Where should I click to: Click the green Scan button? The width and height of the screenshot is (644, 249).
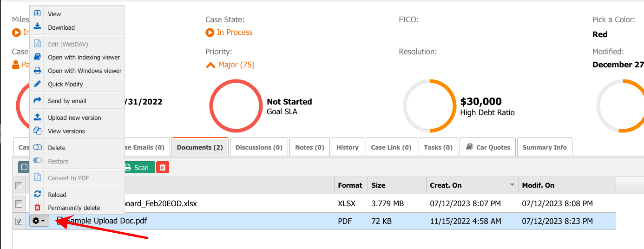137,168
